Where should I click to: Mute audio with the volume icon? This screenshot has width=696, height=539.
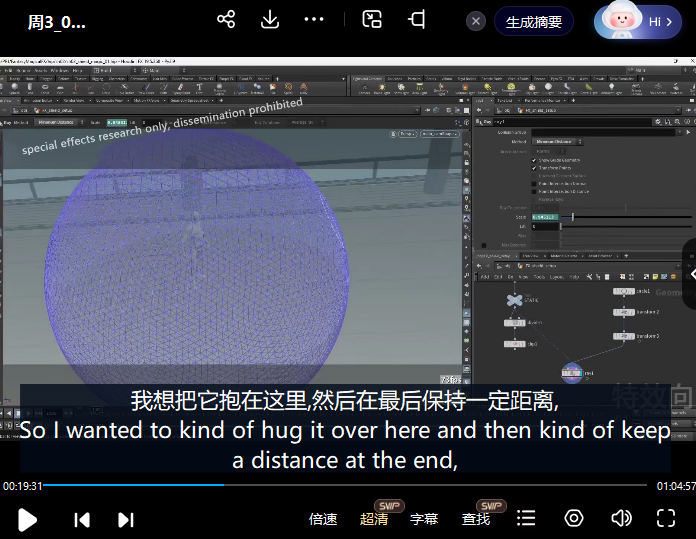pos(621,518)
